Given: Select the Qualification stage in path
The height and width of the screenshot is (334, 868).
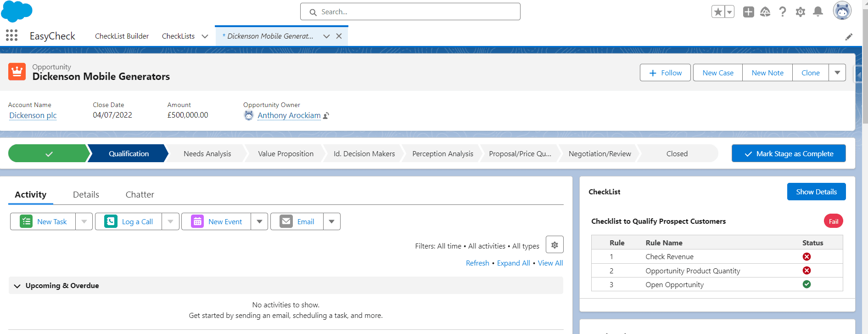Looking at the screenshot, I should point(129,153).
